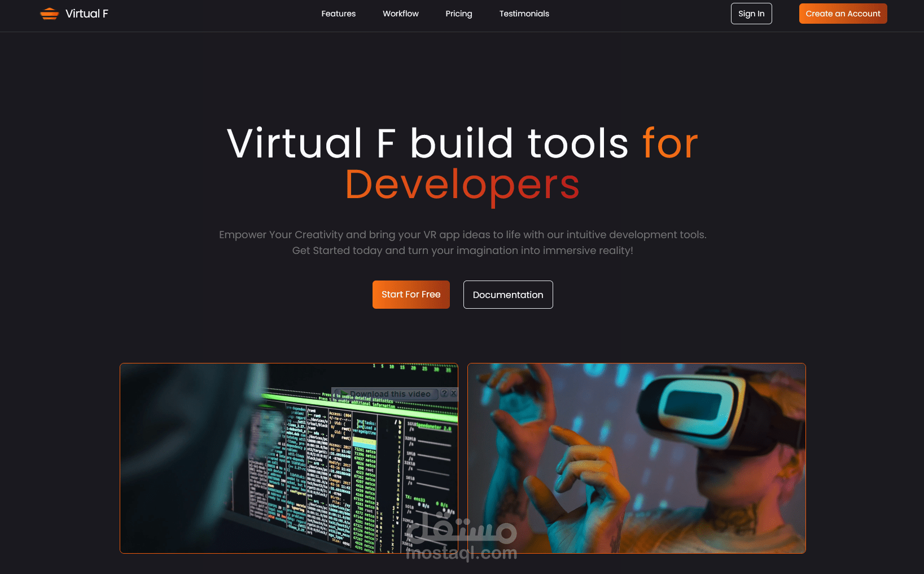Screen dimensions: 924x574
Task: Click the Virtual F orange logo icon
Action: [x=50, y=14]
